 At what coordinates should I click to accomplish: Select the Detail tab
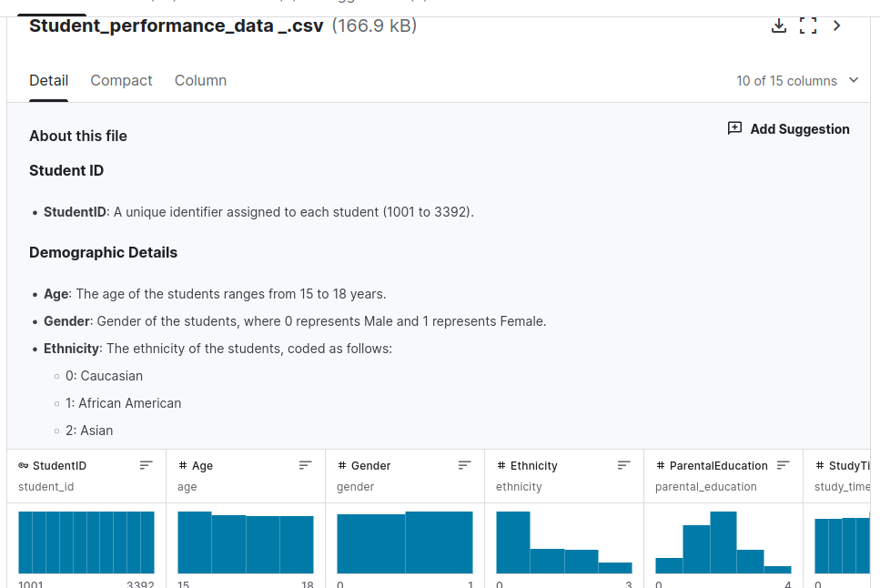click(48, 80)
